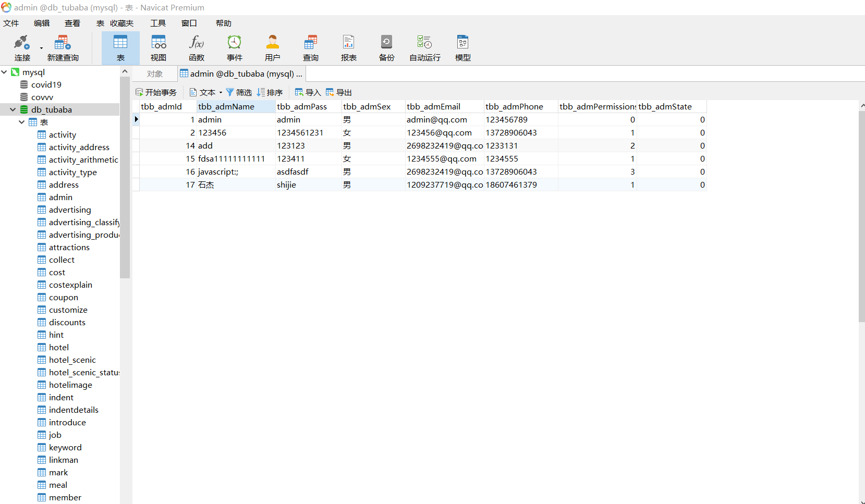Click the tree panel vertical scrollbar
This screenshot has height=504, width=865.
(x=125, y=177)
